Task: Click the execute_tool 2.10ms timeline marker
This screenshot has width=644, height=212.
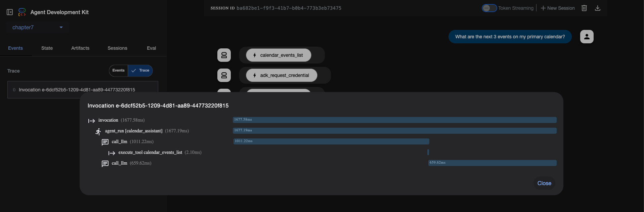Action: pos(428,152)
